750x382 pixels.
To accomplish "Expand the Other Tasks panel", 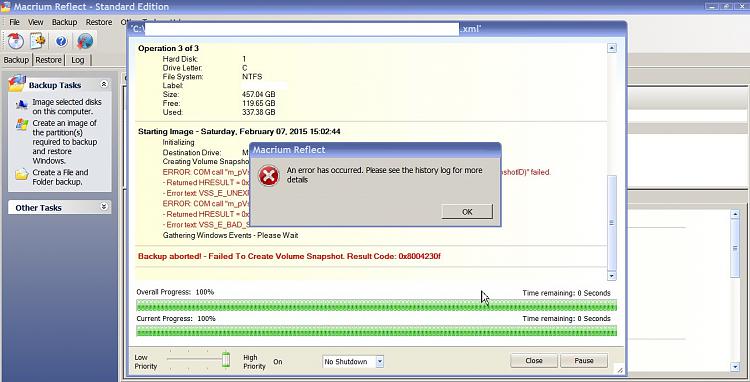I will tap(104, 207).
